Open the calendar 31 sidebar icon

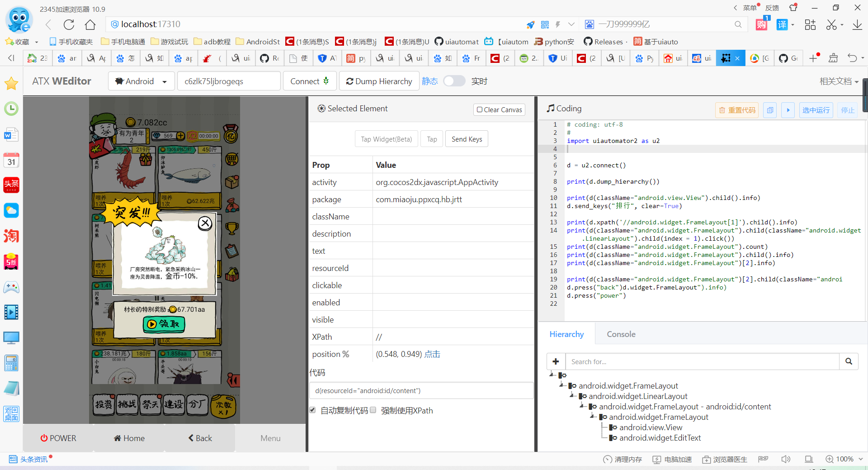[x=11, y=160]
